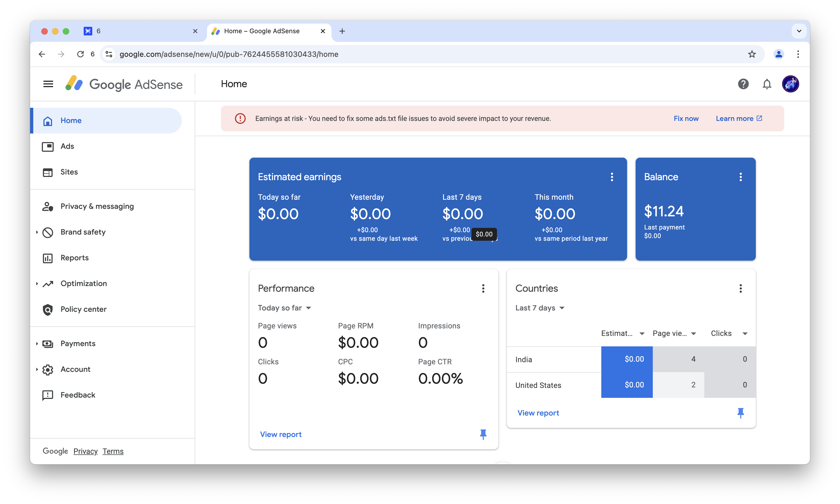Image resolution: width=840 pixels, height=504 pixels.
Task: Click Learn more in the warning banner
Action: pos(739,118)
